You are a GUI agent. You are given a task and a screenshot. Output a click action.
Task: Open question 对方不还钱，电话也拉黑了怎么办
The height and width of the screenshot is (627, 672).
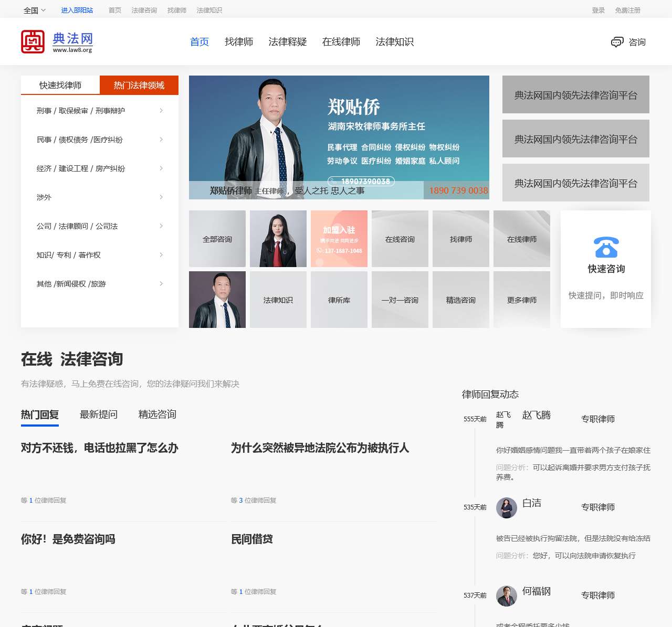coord(100,448)
